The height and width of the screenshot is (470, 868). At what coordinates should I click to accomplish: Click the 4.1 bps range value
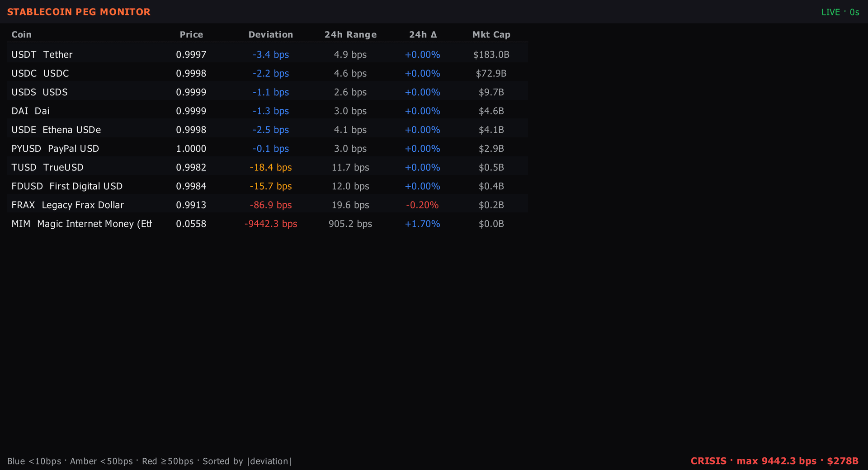pyautogui.click(x=350, y=130)
